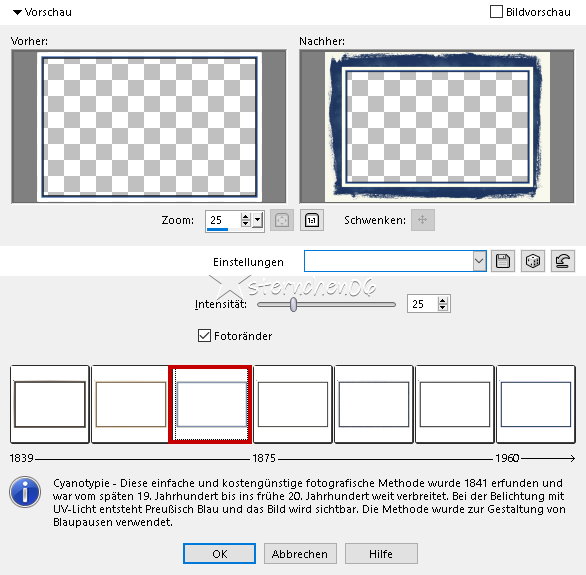Click the randomize parameters dice icon
Image resolution: width=586 pixels, height=575 pixels.
533,261
